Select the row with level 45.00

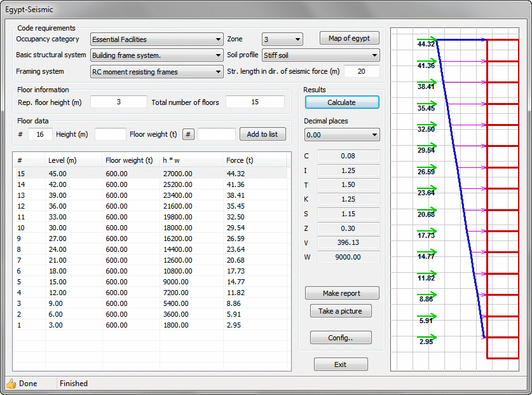151,174
